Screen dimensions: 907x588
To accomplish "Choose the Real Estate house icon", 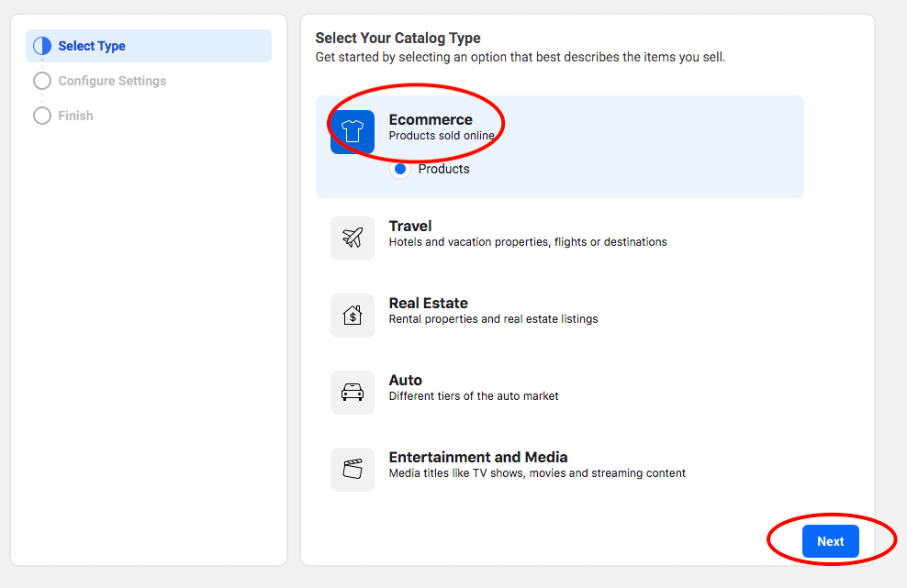I will [353, 316].
